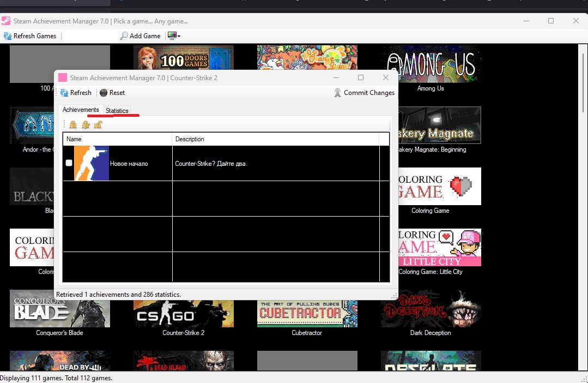Select the CS:GO Counter-Strike 2 thumbnail
The height and width of the screenshot is (383, 588).
tap(184, 313)
